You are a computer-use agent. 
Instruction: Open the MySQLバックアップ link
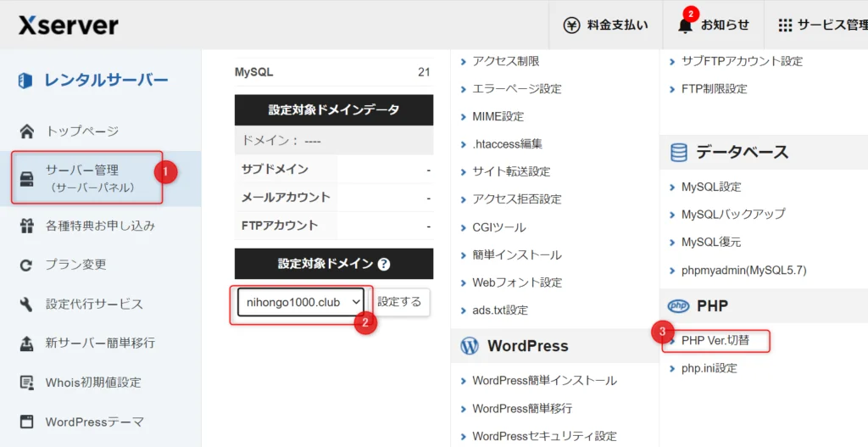click(x=733, y=214)
